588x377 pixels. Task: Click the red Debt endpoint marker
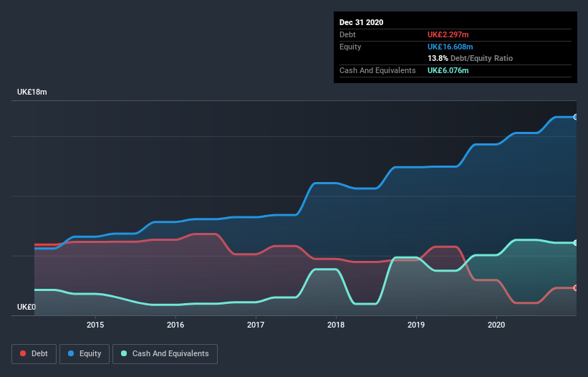576,287
